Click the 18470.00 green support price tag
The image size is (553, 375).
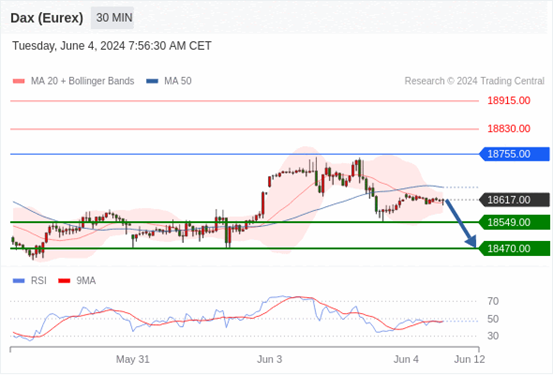[x=515, y=249]
